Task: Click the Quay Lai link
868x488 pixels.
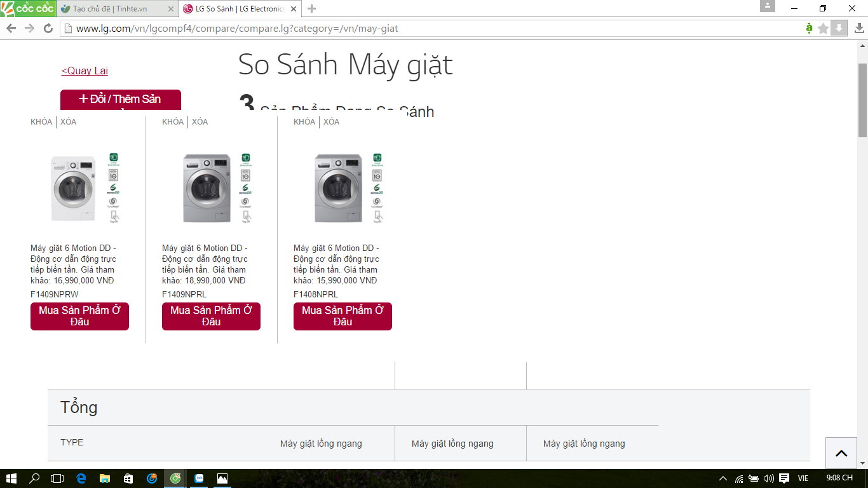Action: [85, 71]
